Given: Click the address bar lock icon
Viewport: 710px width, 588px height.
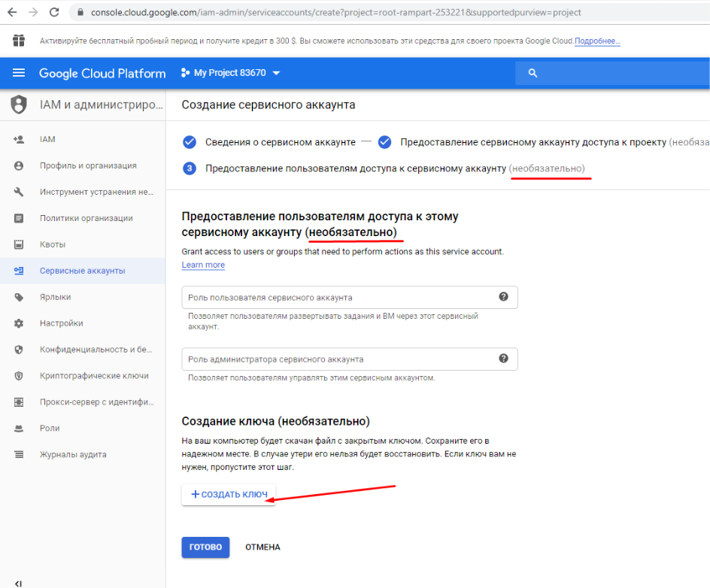Looking at the screenshot, I should click(x=80, y=12).
